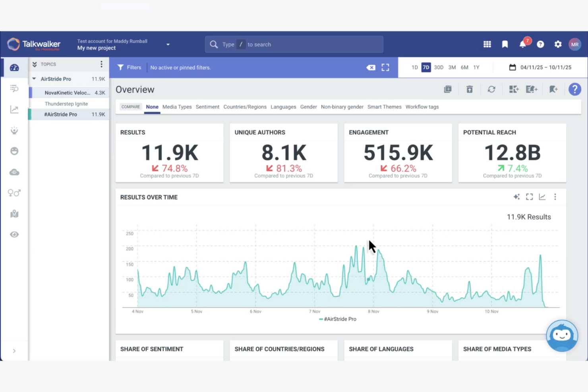Open the apps grid icon
This screenshot has width=588, height=392.
click(487, 44)
